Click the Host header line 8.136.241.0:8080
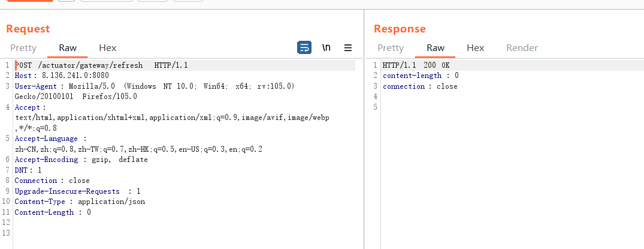The image size is (644, 249). point(62,76)
